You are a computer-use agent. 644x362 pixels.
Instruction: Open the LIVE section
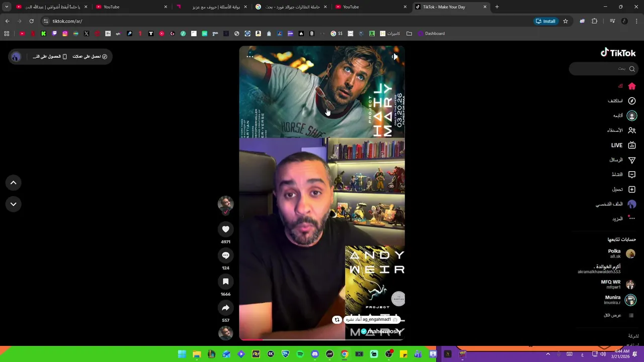pos(623,145)
